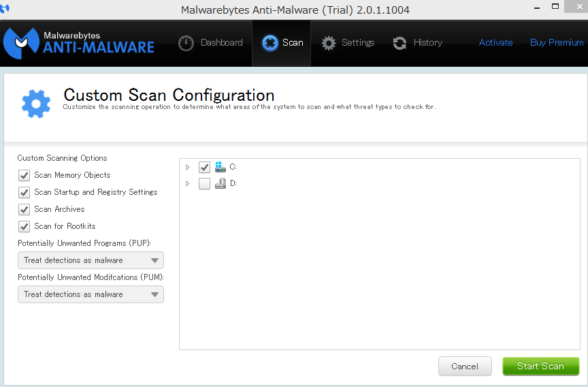Toggle Scan for Rootkits checkbox
Screen dimensions: 588x387
(x=24, y=226)
